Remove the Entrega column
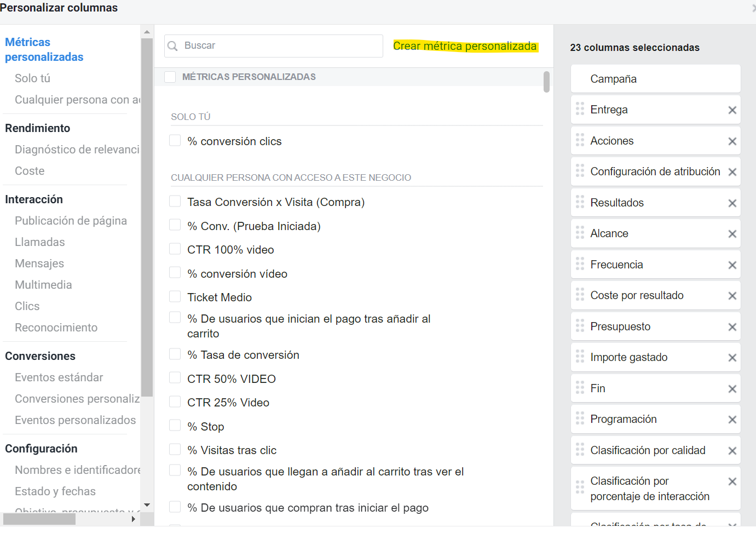This screenshot has width=756, height=533. pos(732,110)
